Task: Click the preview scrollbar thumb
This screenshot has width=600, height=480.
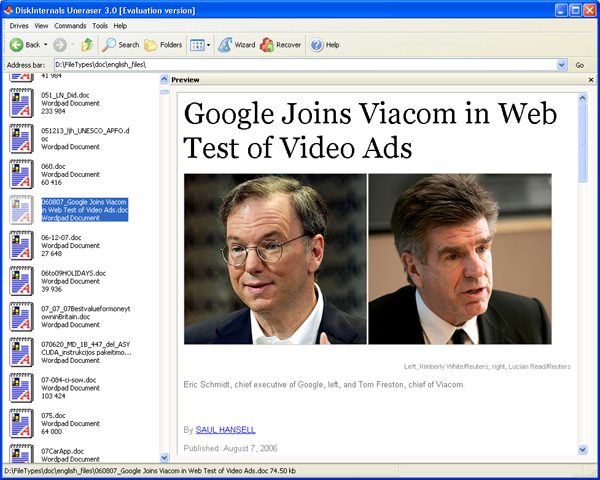Action: 582,143
